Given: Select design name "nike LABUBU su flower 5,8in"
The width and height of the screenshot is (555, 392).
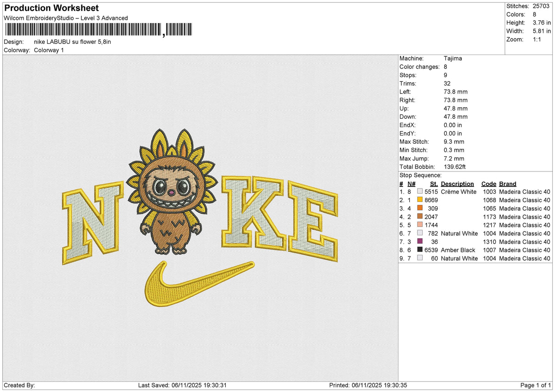Looking at the screenshot, I should (73, 42).
